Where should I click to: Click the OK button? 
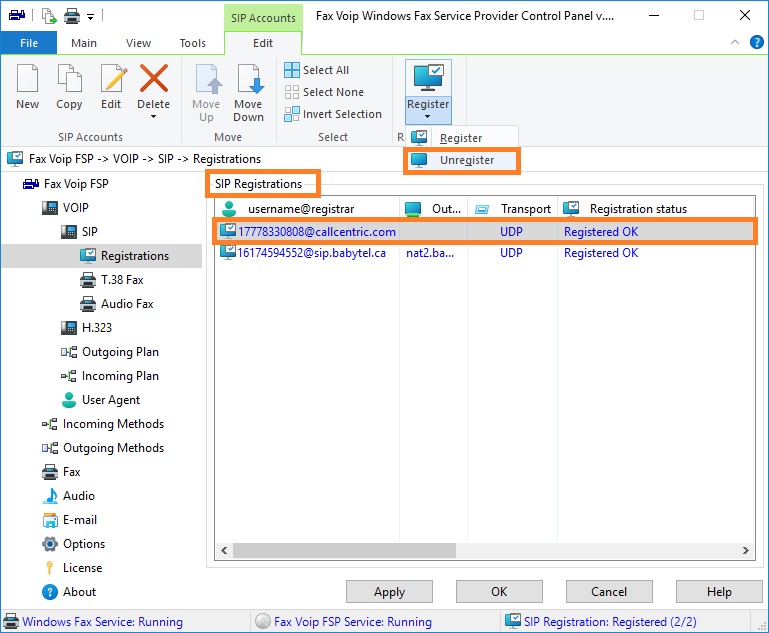[499, 592]
